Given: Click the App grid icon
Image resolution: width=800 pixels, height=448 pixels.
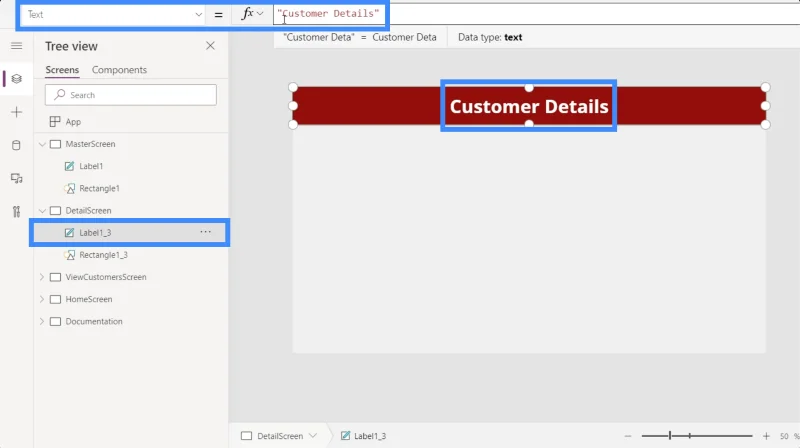Looking at the screenshot, I should [55, 121].
